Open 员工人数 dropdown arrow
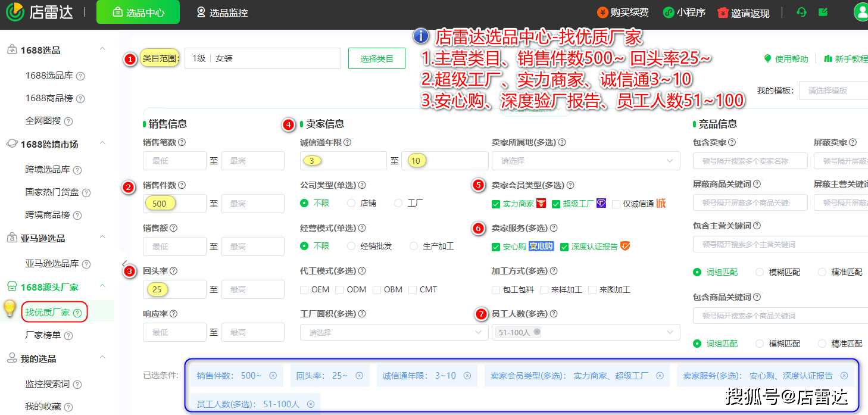The width and height of the screenshot is (868, 415). click(670, 332)
